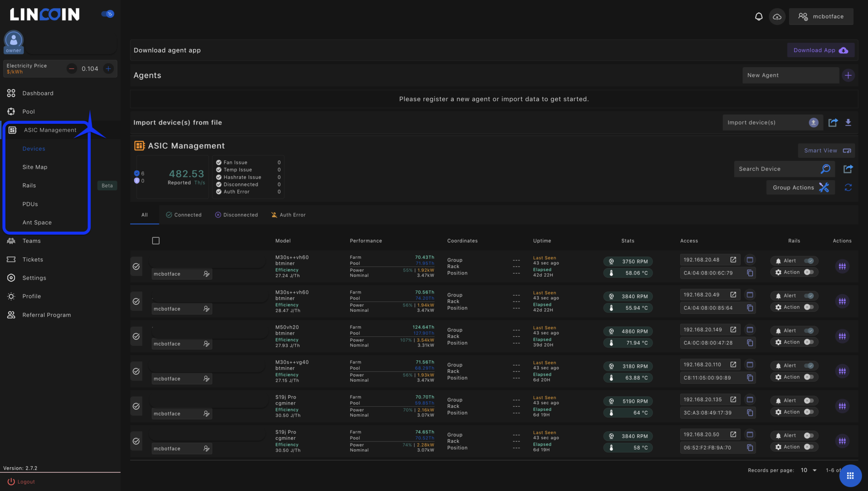This screenshot has height=491, width=868.
Task: Increase Electricity Price with the plus stepper
Action: (108, 68)
